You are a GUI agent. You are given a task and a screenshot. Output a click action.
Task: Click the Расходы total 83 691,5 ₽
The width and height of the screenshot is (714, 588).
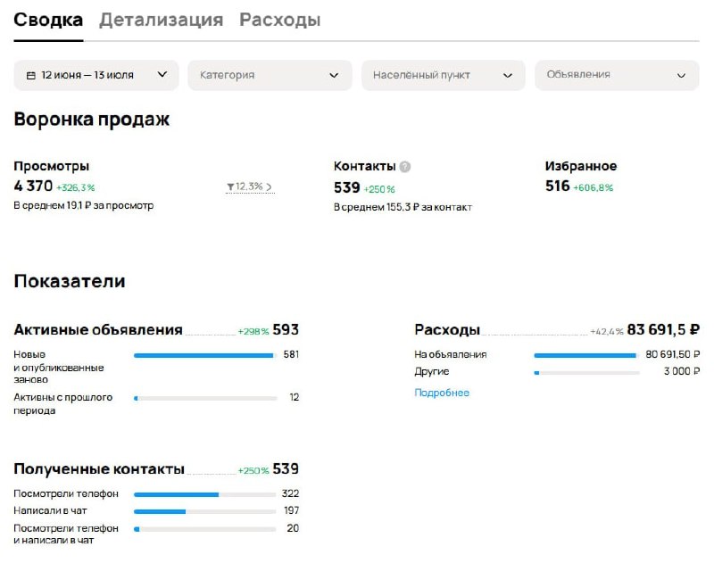coord(663,329)
